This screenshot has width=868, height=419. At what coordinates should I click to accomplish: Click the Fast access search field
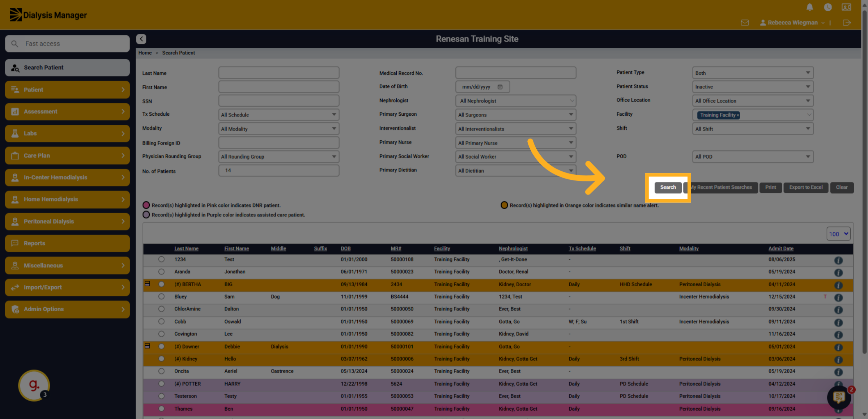[67, 43]
